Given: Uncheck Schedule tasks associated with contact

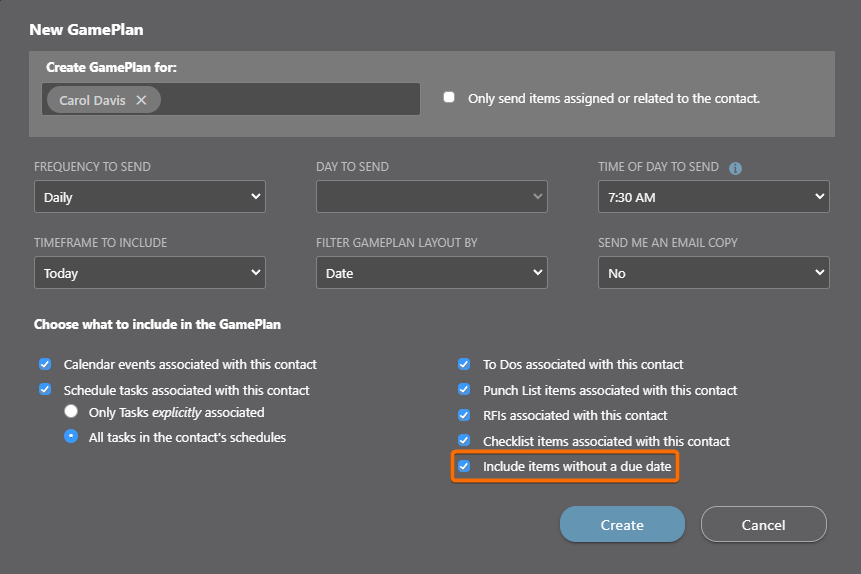Looking at the screenshot, I should point(45,390).
